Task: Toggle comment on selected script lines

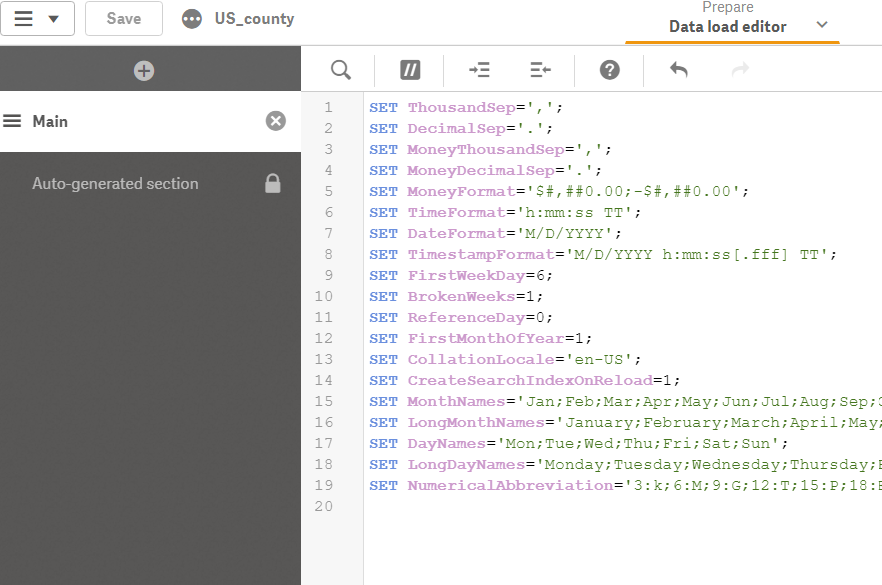Action: (x=410, y=70)
